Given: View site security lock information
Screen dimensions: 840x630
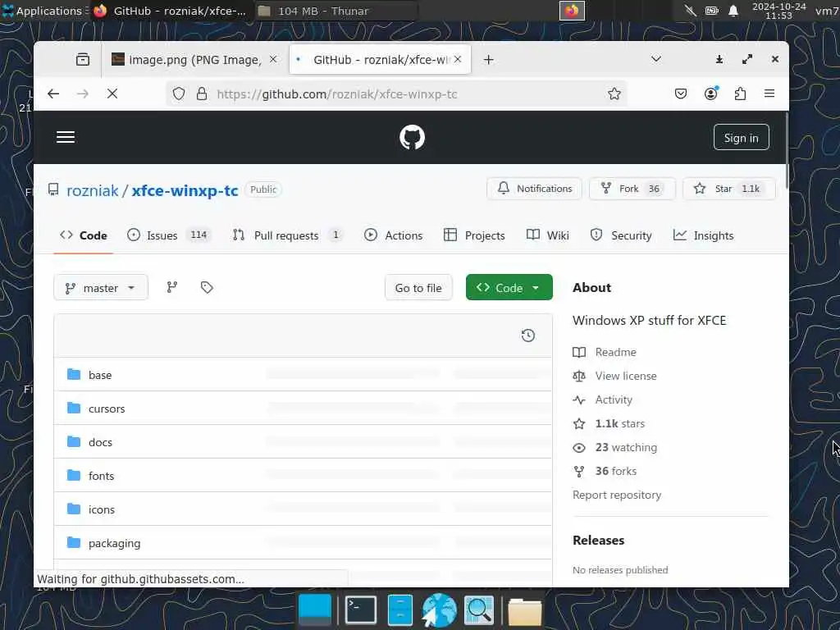Looking at the screenshot, I should click(x=202, y=94).
